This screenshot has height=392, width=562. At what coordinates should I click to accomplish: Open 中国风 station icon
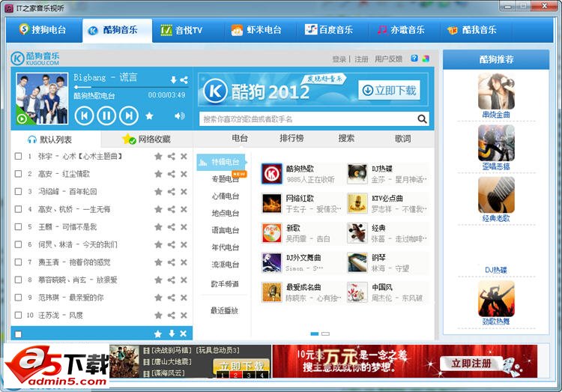pyautogui.click(x=357, y=292)
